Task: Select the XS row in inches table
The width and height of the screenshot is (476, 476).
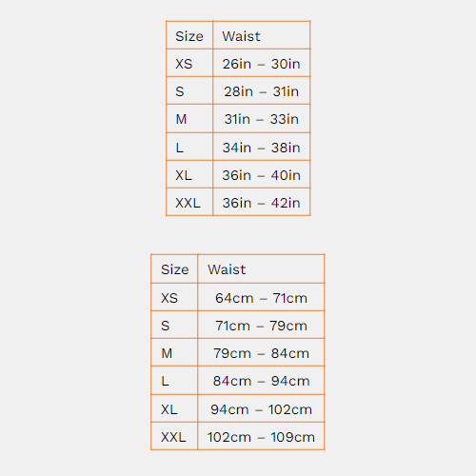Action: tap(238, 63)
